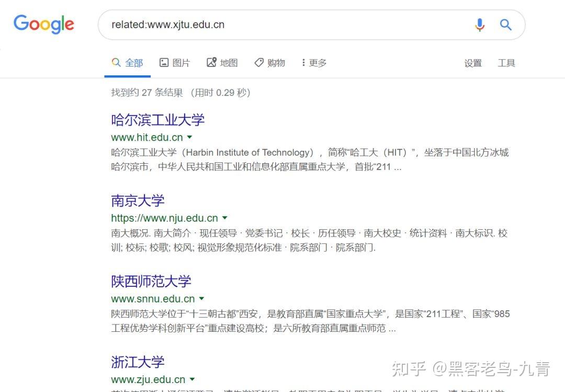565x392 pixels.
Task: Open the 工具 menu
Action: 506,62
